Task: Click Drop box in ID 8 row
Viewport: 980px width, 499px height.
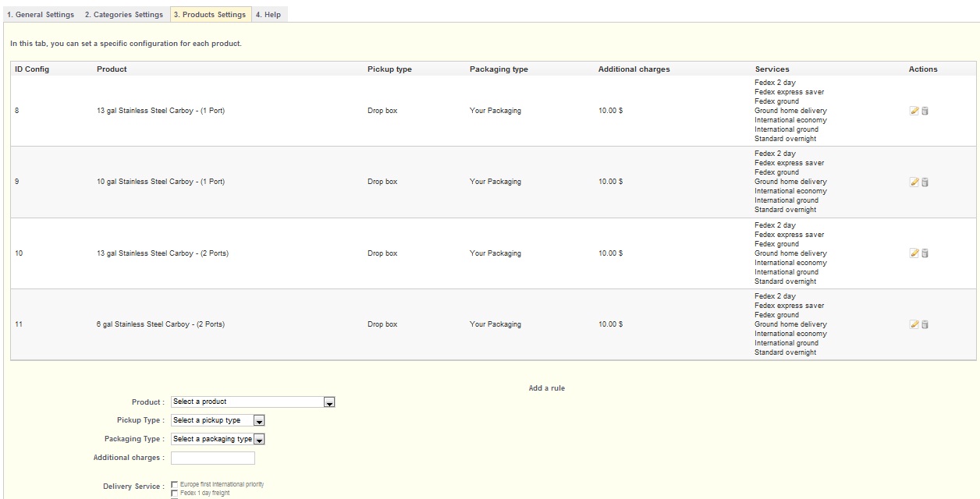Action: (382, 111)
